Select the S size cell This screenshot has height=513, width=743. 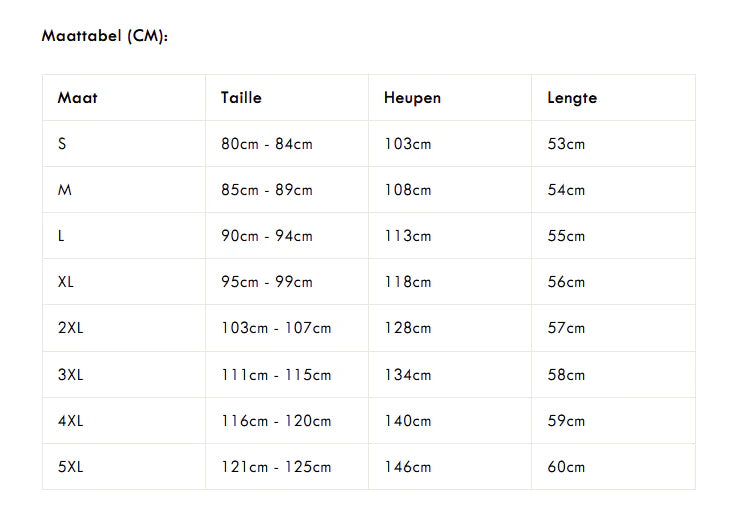(62, 144)
